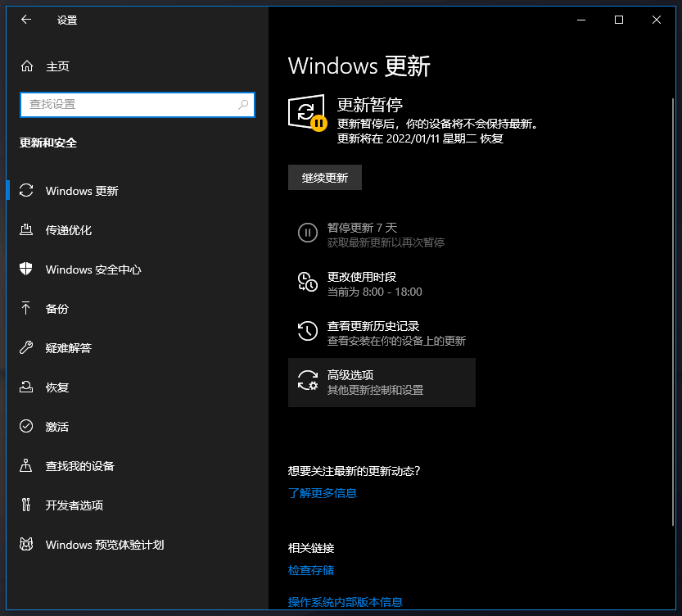Click the pause icon beside 暂停更新 7 天
682x616 pixels.
[x=308, y=233]
